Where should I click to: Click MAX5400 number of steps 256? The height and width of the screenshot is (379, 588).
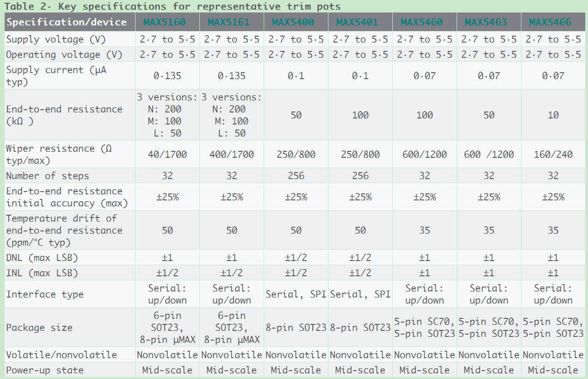pos(296,176)
